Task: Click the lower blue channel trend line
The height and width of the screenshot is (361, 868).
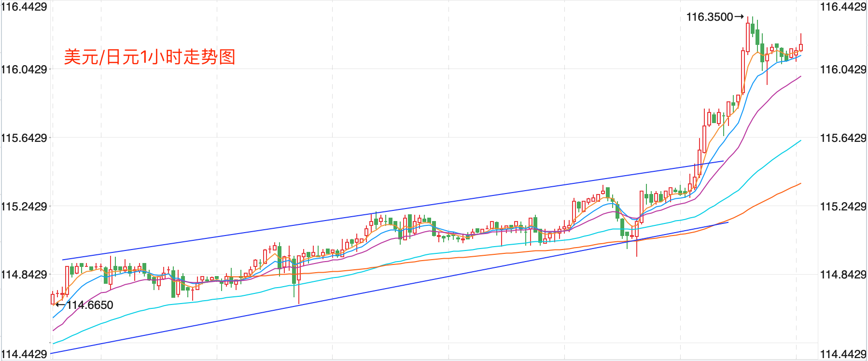Action: (x=386, y=288)
